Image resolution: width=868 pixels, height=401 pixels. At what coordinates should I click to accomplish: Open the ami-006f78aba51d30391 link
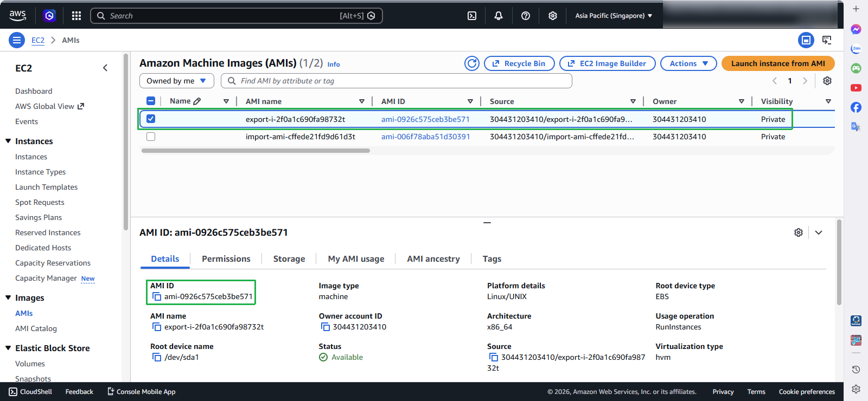tap(426, 137)
